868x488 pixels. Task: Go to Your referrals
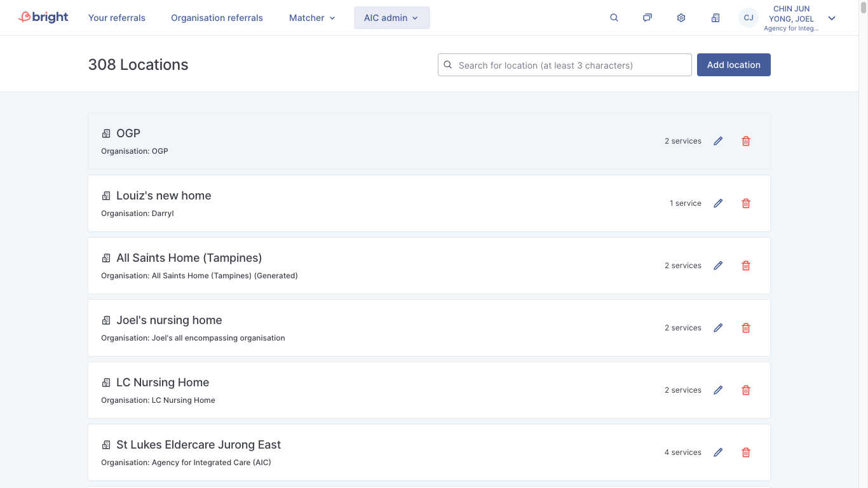tap(117, 18)
